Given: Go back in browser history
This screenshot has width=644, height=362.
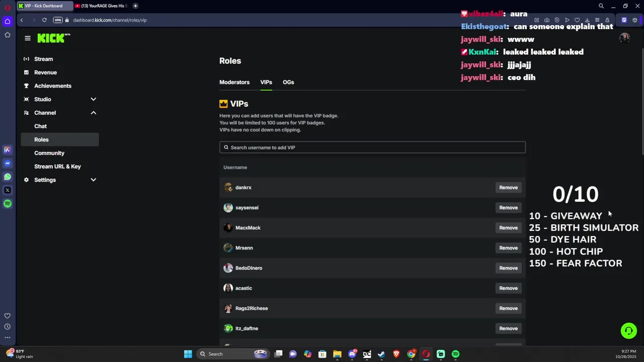Looking at the screenshot, I should click(x=22, y=20).
